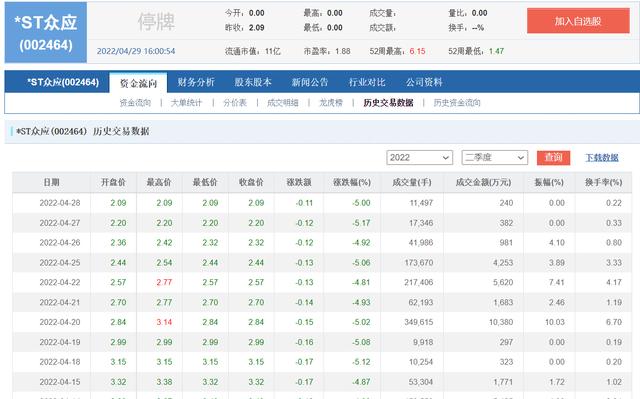Click the date cell 2022-04-19
Viewport: 640px width, 399px height.
click(x=60, y=342)
